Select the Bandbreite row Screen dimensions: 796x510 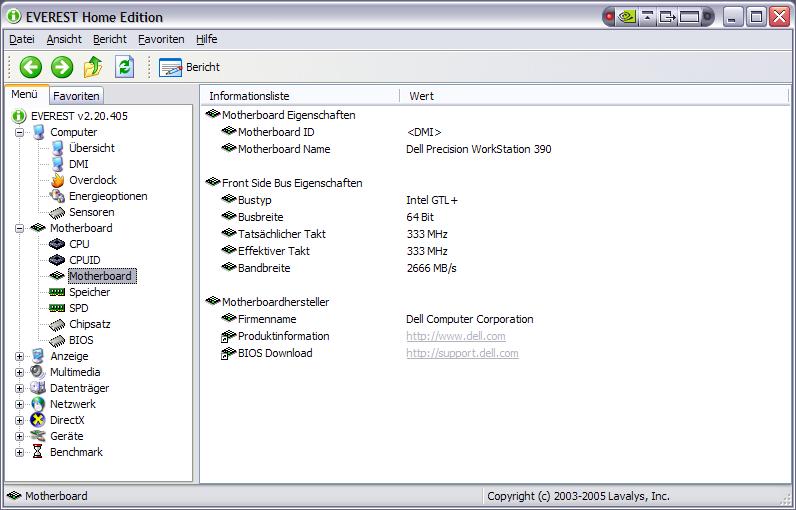point(339,268)
